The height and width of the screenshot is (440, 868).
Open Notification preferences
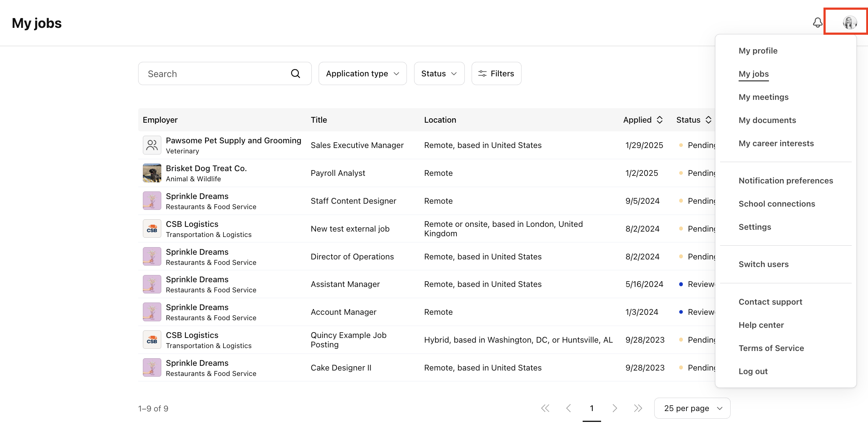pyautogui.click(x=786, y=181)
